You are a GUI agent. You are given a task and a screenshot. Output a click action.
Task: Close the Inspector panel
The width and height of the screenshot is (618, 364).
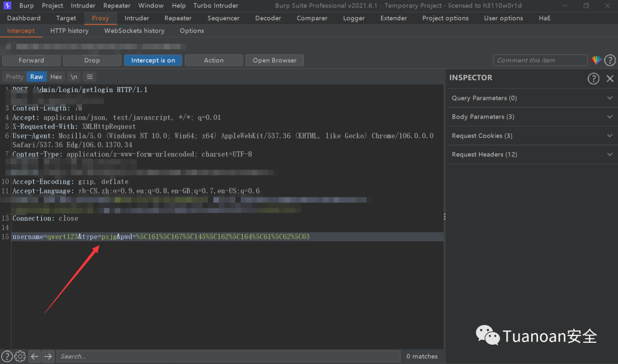click(610, 78)
